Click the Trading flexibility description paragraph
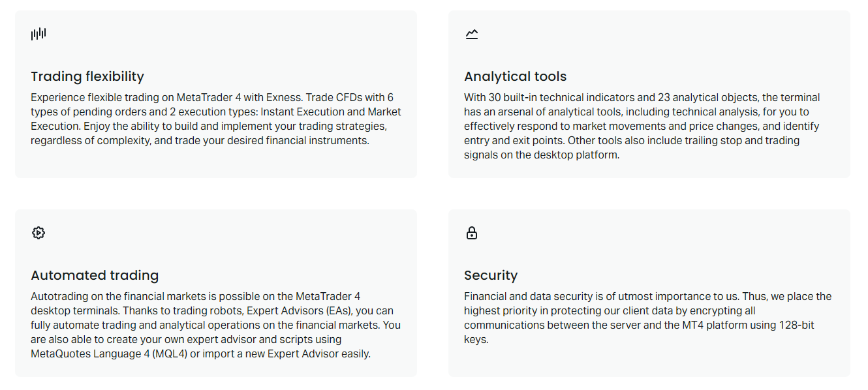The width and height of the screenshot is (868, 390). (216, 119)
